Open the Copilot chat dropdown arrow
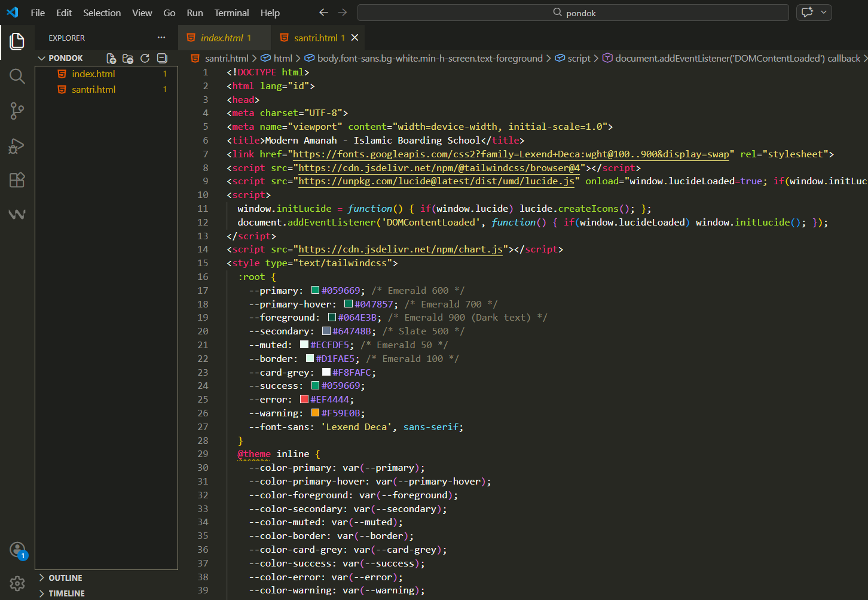The width and height of the screenshot is (868, 600). (824, 13)
